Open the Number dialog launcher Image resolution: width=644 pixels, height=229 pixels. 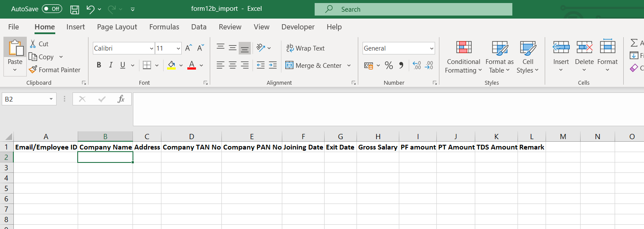point(435,83)
